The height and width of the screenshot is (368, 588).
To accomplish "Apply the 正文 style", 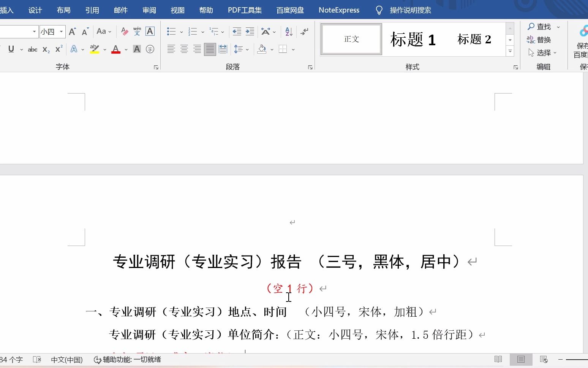I will click(x=351, y=39).
